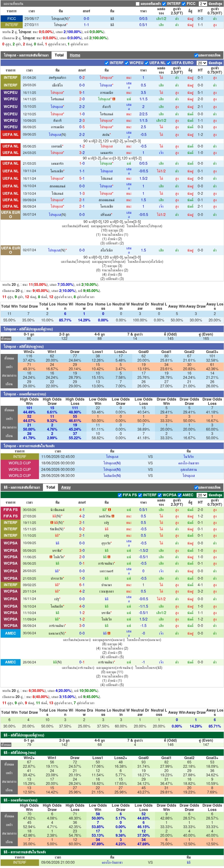Open คองโก-กินชาซา opponent on 18/06/2026 World Cup fixture

(189, 463)
